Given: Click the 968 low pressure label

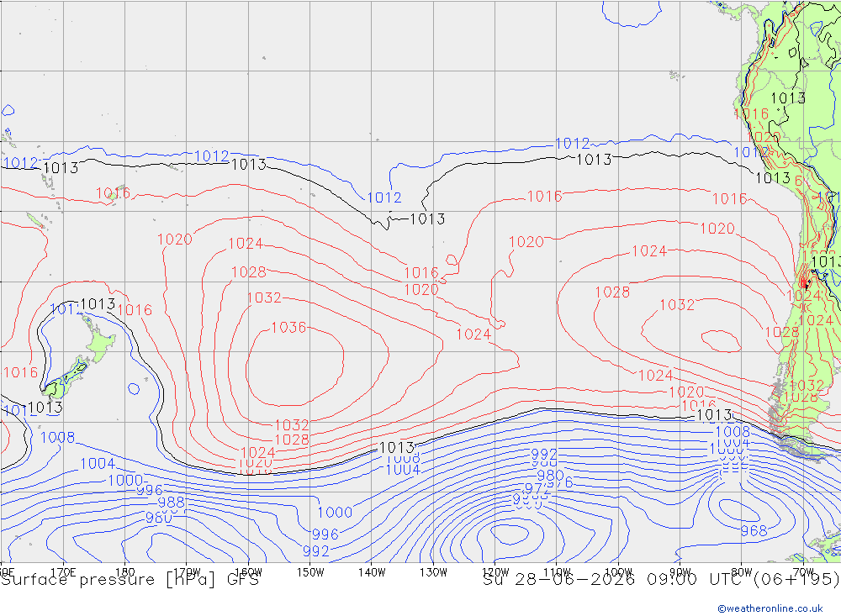Looking at the screenshot, I should (754, 531).
